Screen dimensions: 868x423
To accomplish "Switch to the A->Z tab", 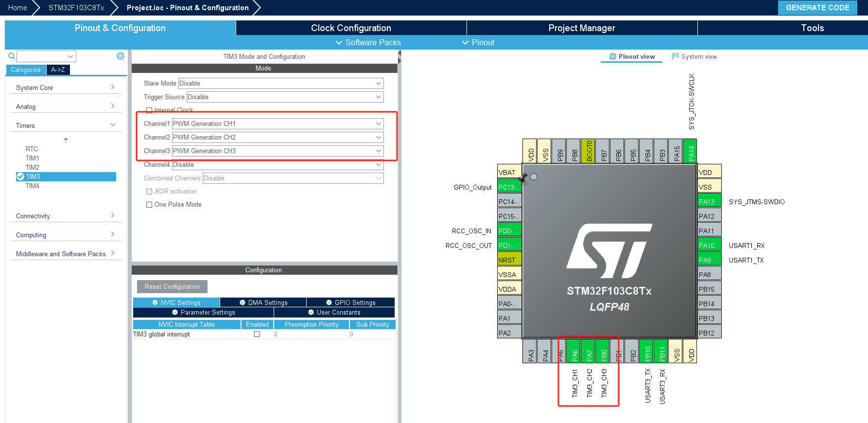I will click(58, 70).
